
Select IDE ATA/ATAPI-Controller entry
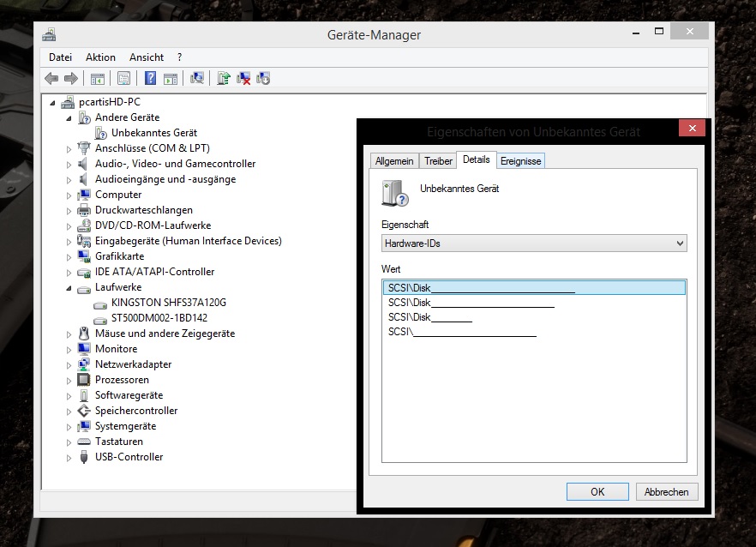click(x=155, y=272)
